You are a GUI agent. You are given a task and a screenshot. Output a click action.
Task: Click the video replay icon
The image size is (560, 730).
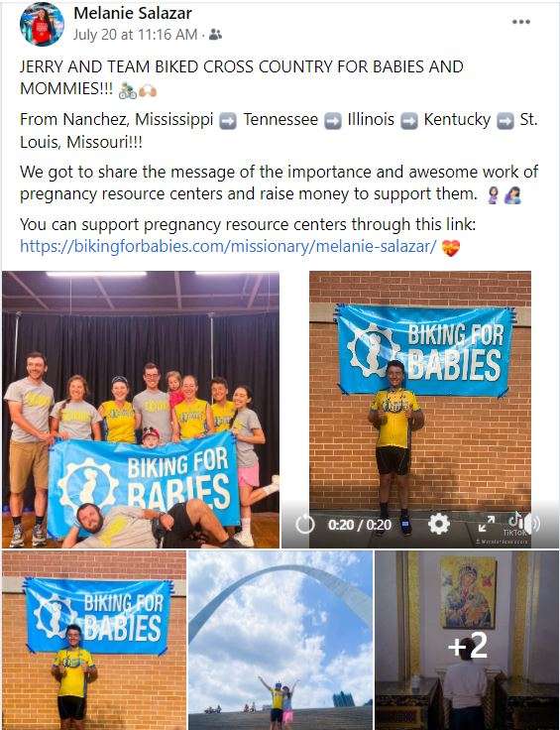[304, 525]
